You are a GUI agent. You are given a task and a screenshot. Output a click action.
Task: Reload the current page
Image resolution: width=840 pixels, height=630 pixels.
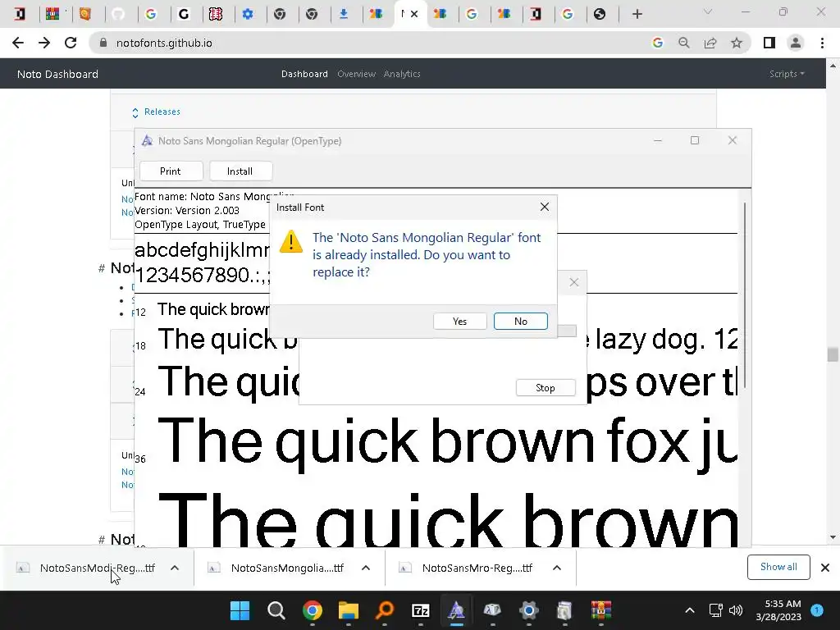tap(71, 43)
